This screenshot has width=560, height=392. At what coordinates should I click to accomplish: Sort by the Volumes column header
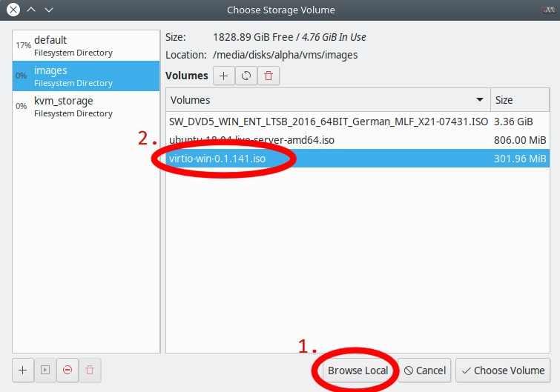[x=329, y=100]
